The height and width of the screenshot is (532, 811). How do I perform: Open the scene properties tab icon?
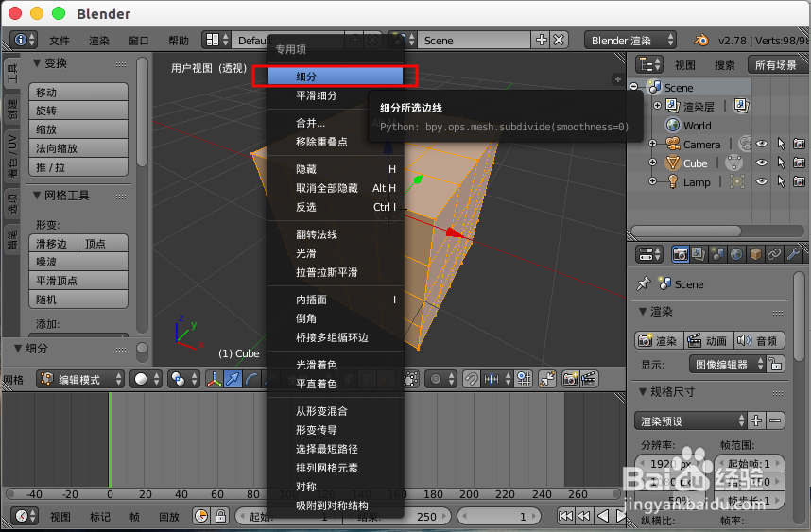(717, 254)
